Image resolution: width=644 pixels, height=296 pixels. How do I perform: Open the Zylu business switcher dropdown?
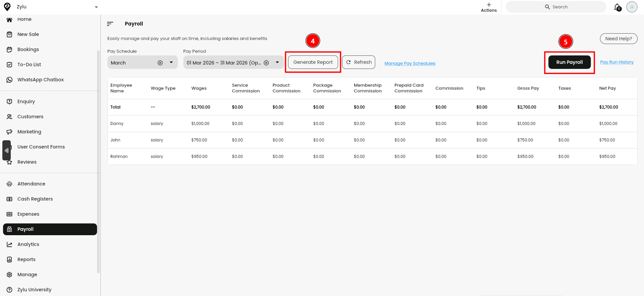[x=96, y=7]
